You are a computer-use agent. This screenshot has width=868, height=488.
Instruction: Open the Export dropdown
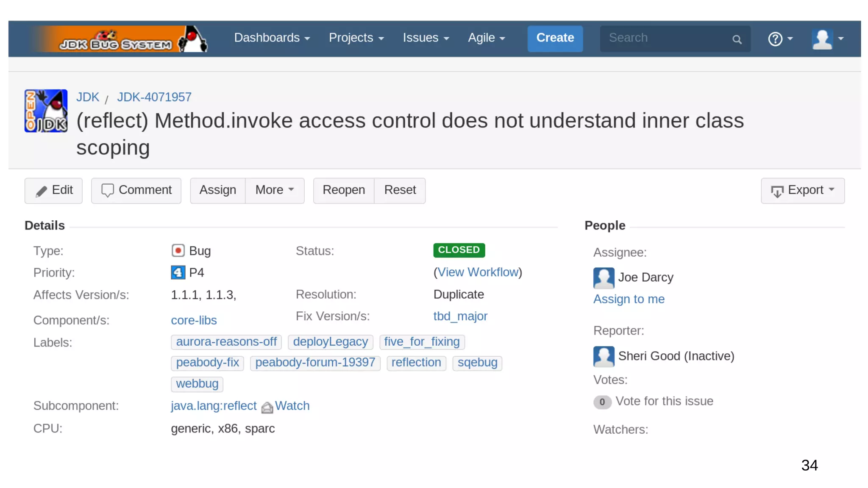point(802,191)
